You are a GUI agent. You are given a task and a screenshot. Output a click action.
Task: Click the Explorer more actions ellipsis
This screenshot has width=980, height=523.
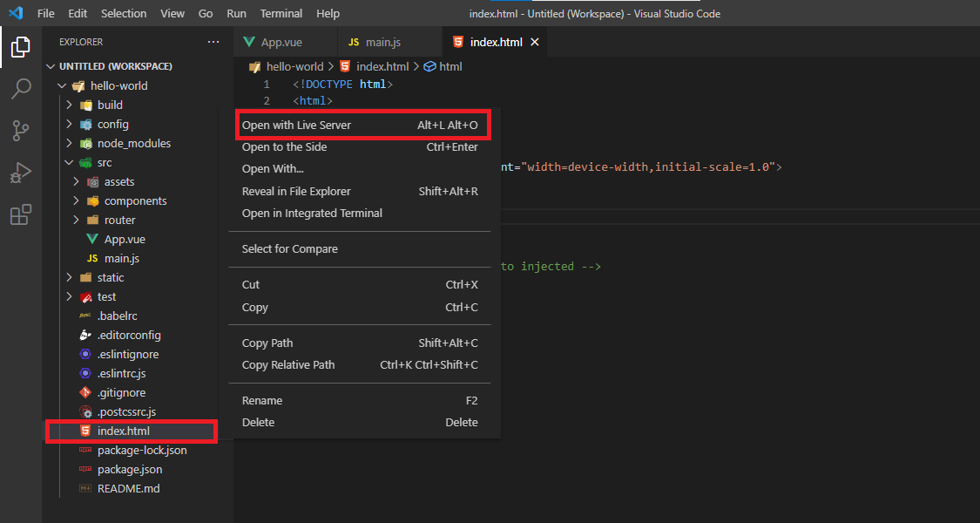click(x=213, y=42)
